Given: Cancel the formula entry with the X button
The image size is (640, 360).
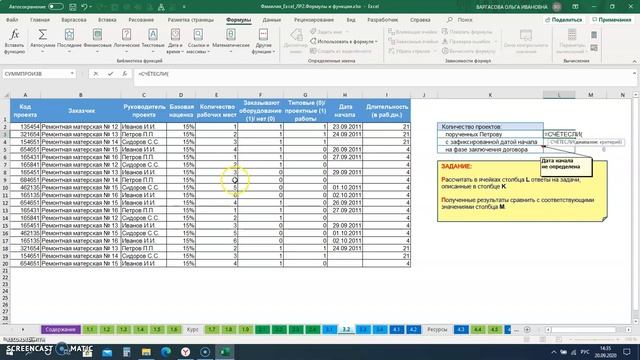Looking at the screenshot, I should click(96, 74).
